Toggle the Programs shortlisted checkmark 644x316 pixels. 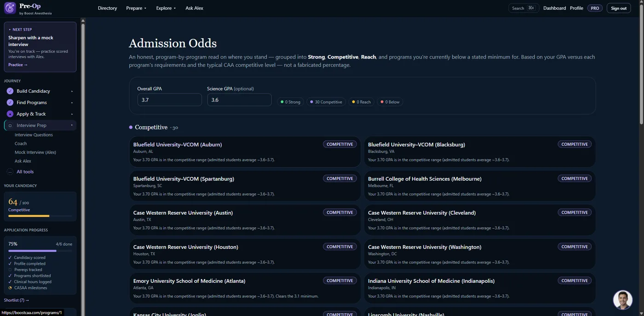tap(10, 276)
